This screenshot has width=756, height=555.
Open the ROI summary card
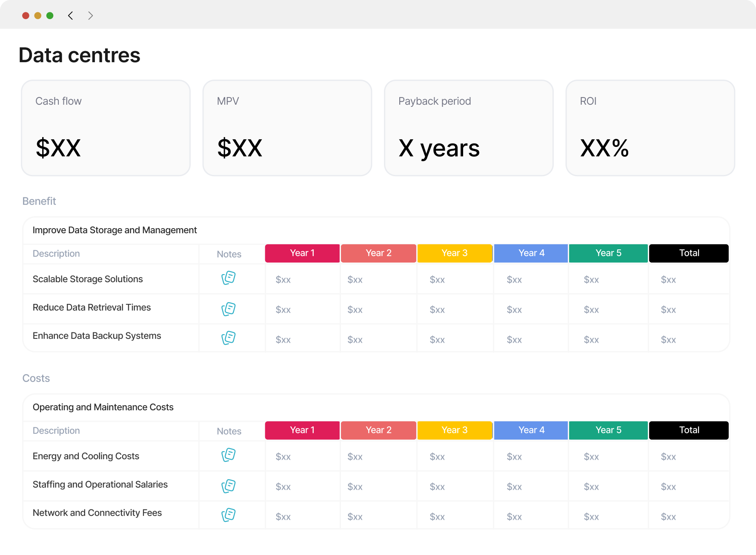point(650,128)
